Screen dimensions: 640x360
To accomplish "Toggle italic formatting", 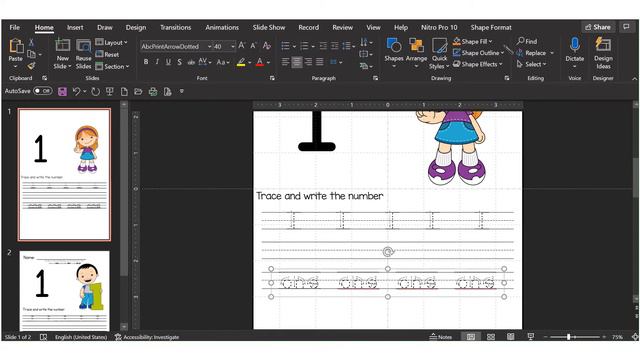I will 157,62.
